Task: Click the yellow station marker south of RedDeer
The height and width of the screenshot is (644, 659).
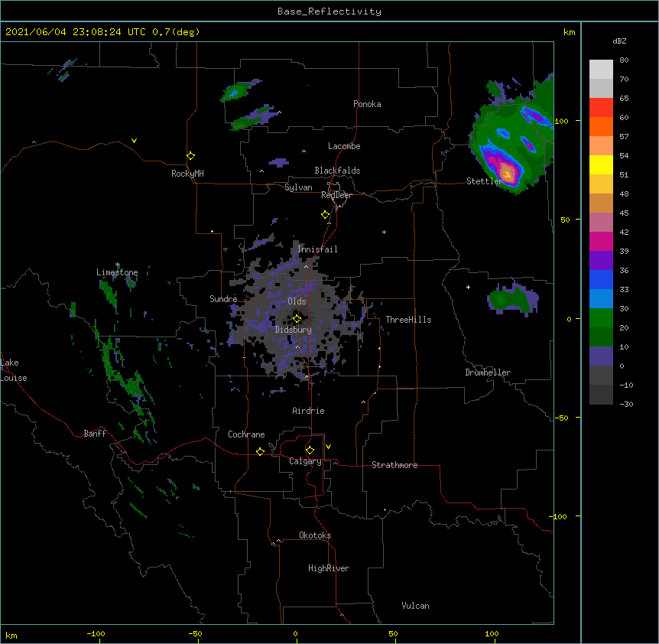Action: 326,215
